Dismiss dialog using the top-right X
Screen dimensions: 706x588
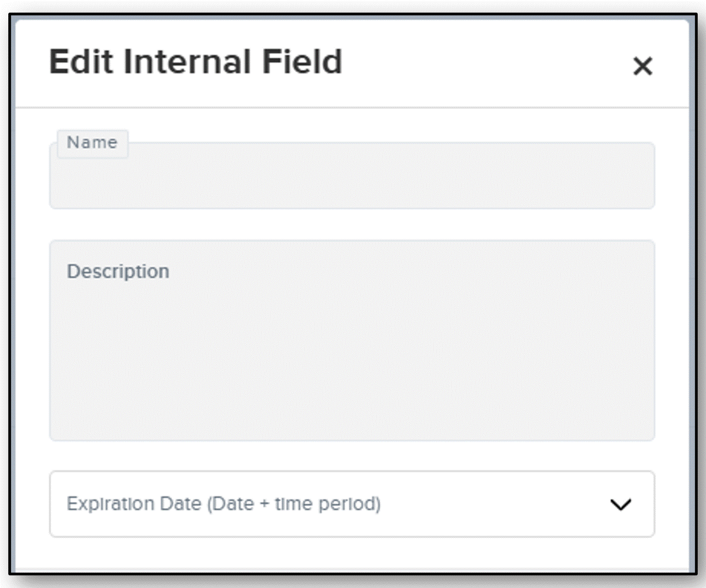(x=642, y=66)
